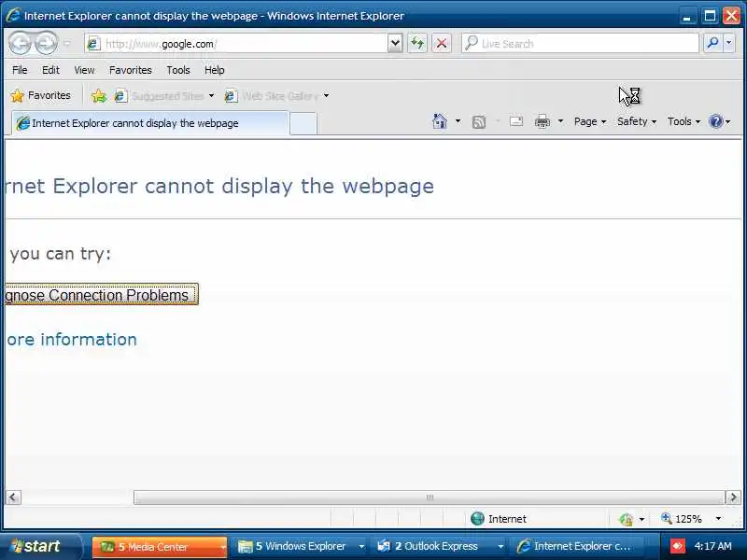
Task: Click the 4:17 AM clock in tray
Action: click(712, 546)
